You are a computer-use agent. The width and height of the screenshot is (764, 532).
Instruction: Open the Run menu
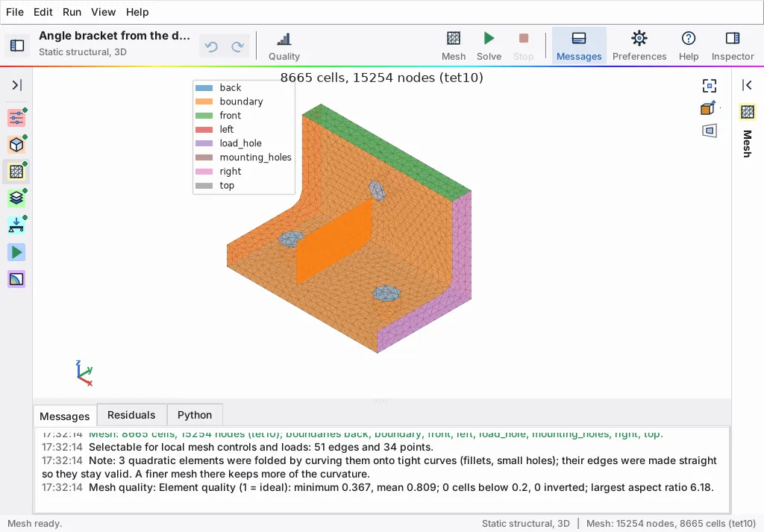pos(72,12)
